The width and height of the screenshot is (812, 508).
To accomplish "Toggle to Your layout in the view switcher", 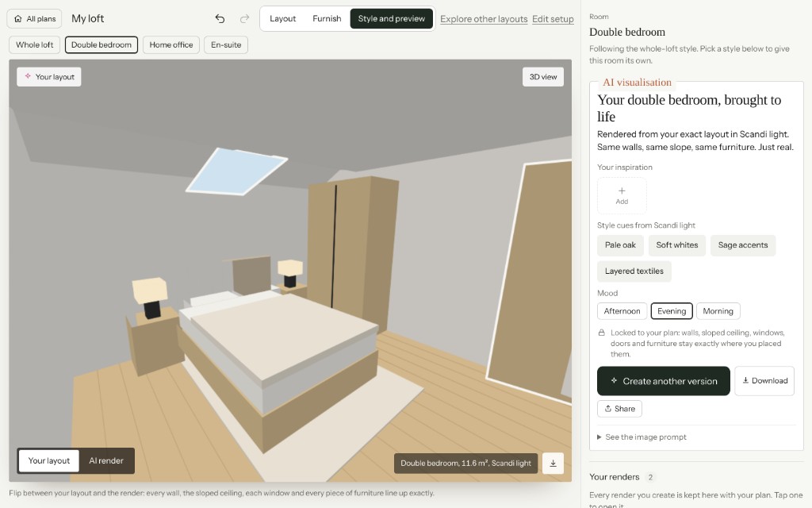I will pyautogui.click(x=48, y=460).
